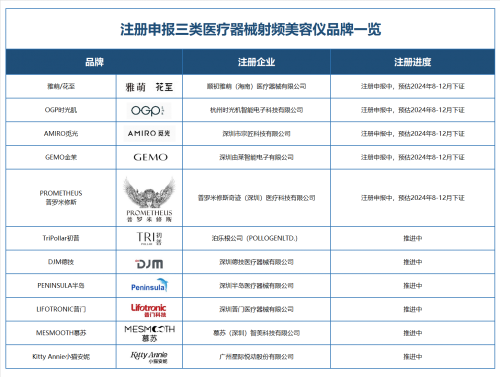Select the brand name cell Kitty Annie小猫安妮
500x377 pixels.
tap(61, 357)
